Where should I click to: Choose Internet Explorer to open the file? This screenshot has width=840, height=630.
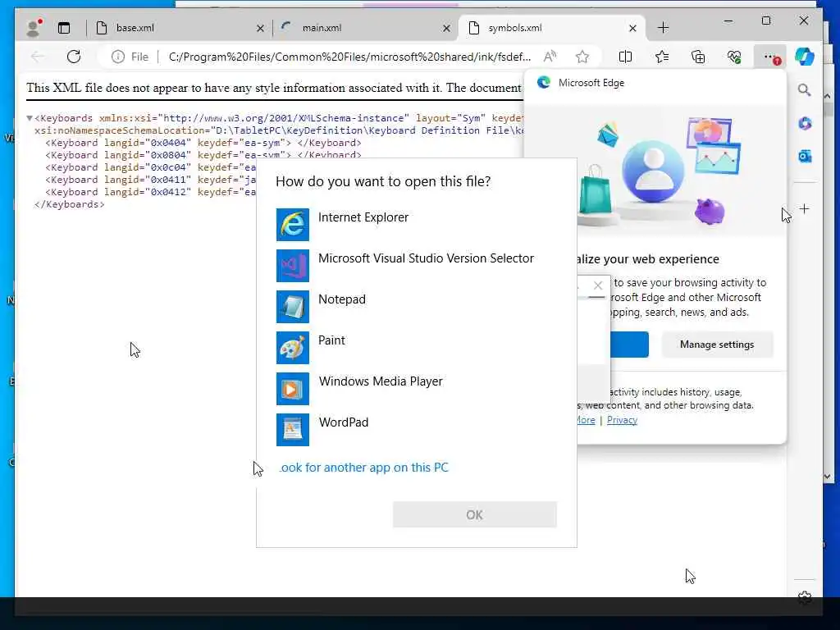tap(416, 225)
